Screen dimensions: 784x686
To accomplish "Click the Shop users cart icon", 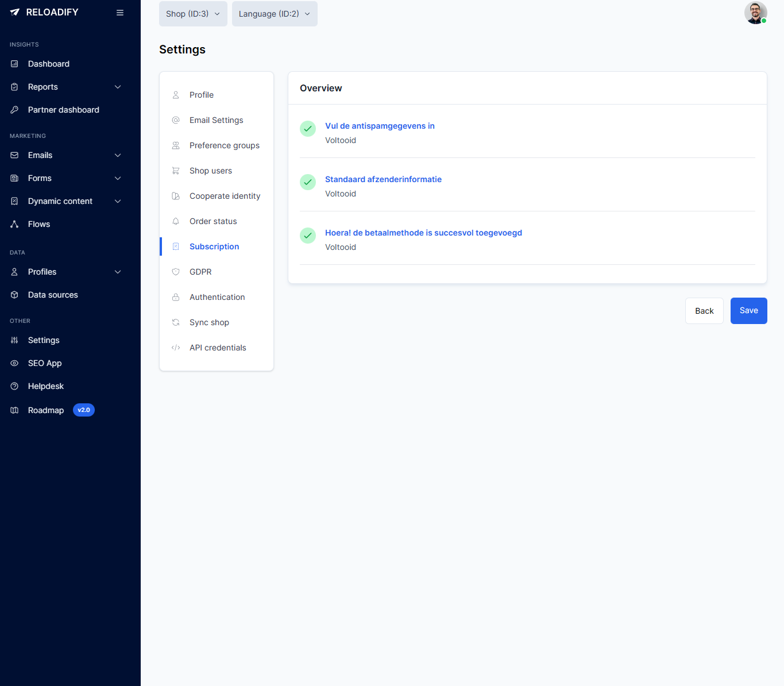I will 176,171.
